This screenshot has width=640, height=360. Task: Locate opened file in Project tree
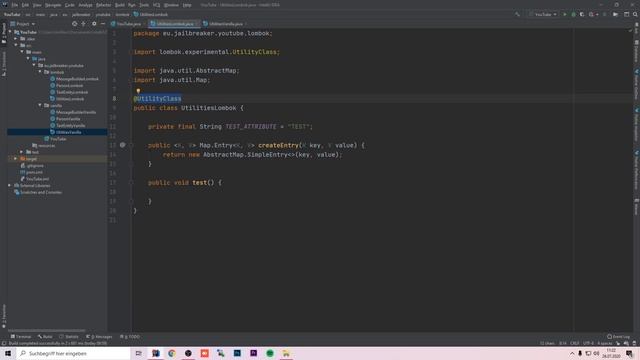tap(74, 24)
